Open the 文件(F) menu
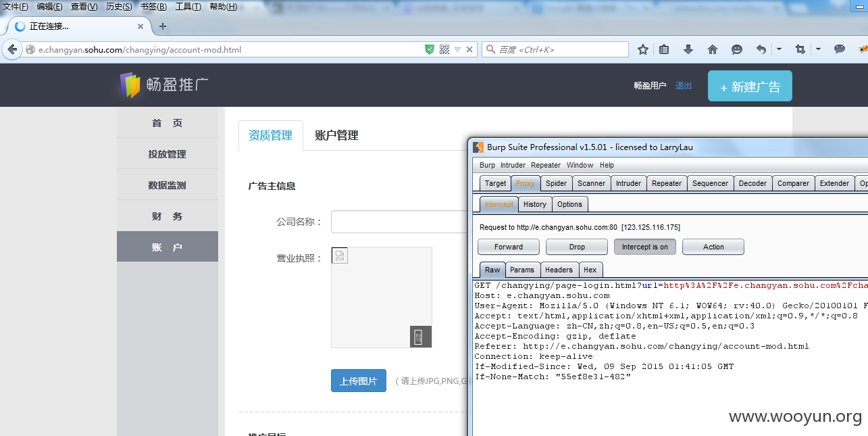 (16, 7)
